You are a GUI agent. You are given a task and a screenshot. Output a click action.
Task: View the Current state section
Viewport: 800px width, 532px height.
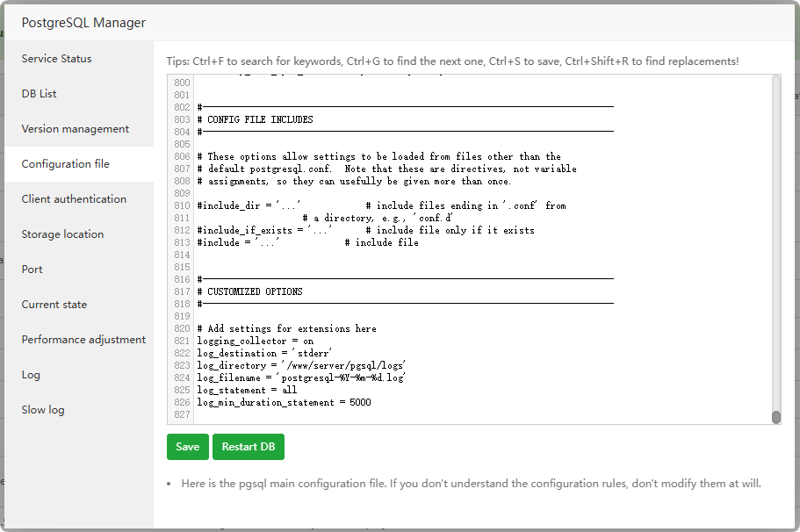pos(54,305)
